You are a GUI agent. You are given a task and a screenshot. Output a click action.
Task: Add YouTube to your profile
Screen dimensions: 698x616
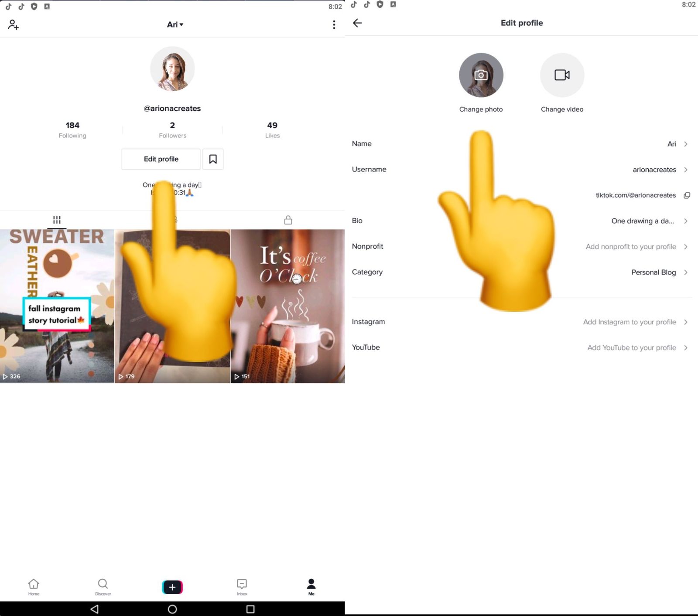[x=521, y=347]
